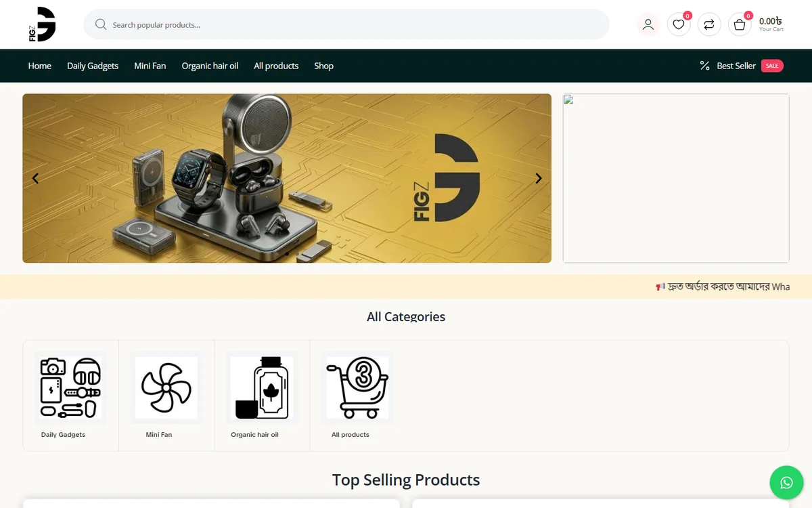The height and width of the screenshot is (508, 812).
Task: Open the Best Seller link
Action: pyautogui.click(x=736, y=66)
